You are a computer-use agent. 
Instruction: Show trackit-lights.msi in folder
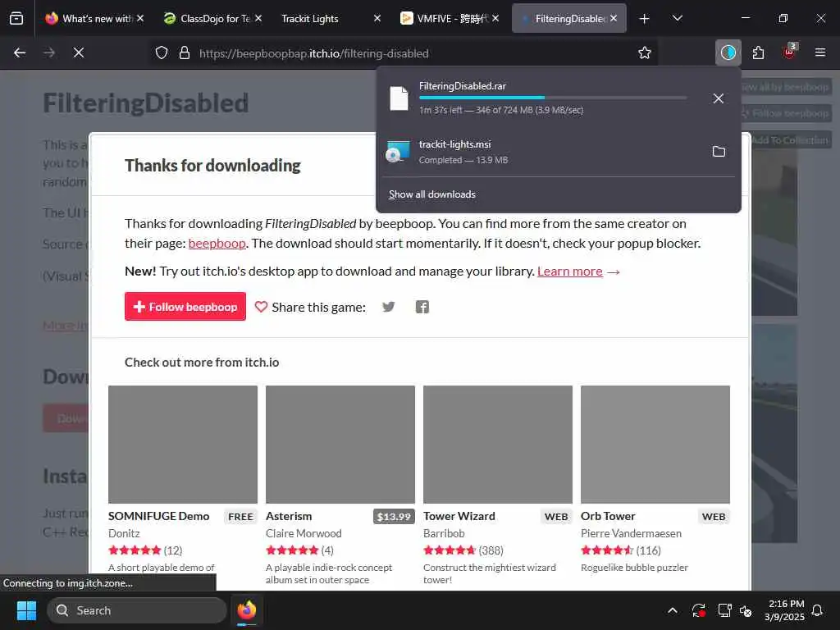(x=719, y=152)
